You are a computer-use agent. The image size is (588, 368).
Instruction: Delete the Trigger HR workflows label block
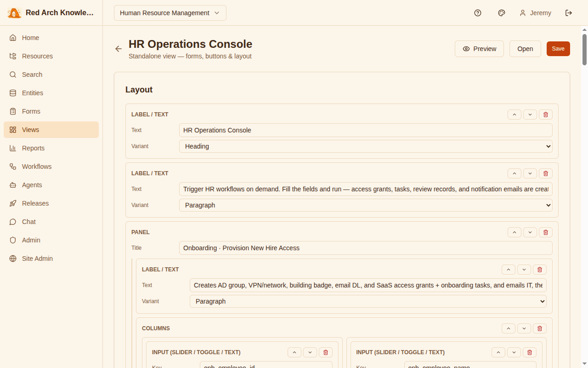(546, 173)
